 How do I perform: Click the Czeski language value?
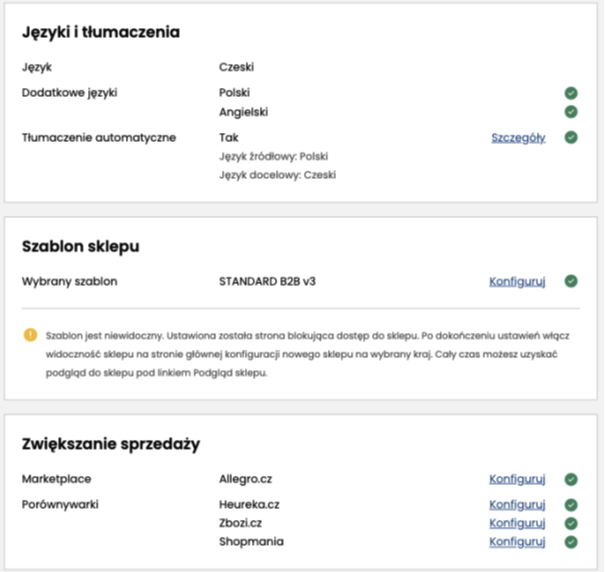click(237, 67)
